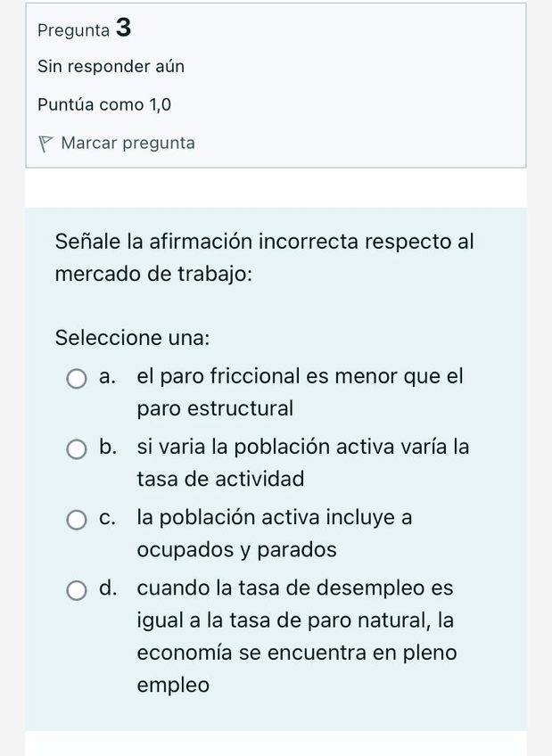Click answer text about paro friccional
This screenshot has width=552, height=756.
pyautogui.click(x=300, y=392)
